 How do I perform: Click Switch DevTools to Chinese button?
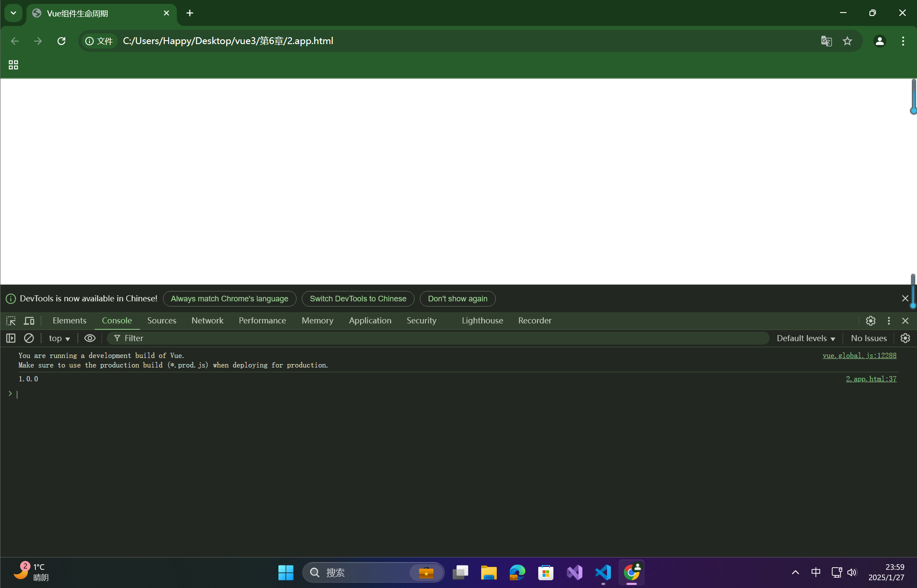(358, 299)
